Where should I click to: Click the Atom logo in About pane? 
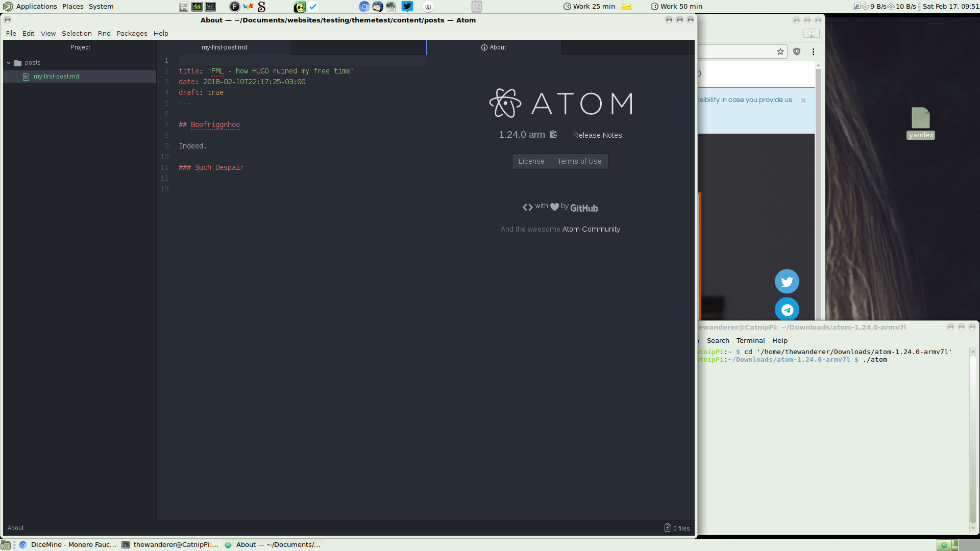(560, 104)
